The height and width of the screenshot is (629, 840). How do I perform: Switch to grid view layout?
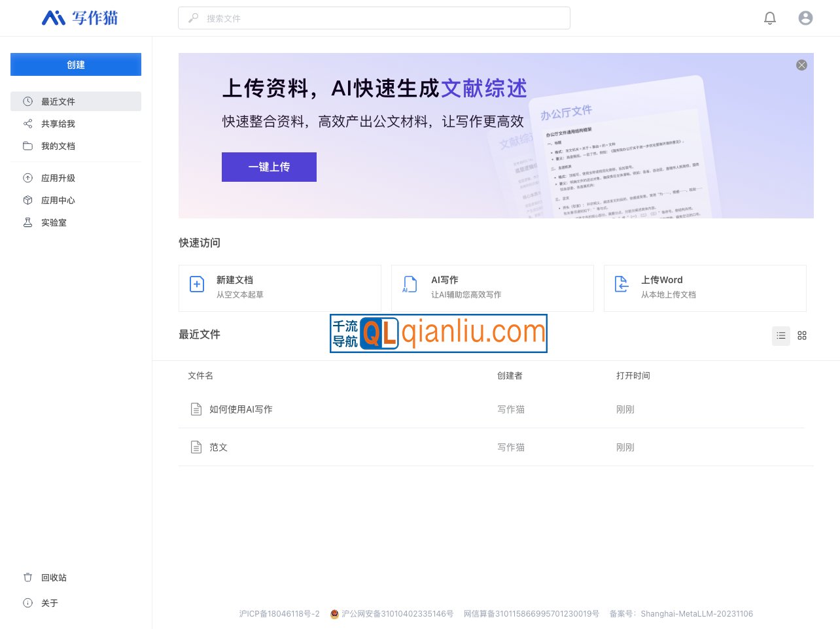pos(802,335)
